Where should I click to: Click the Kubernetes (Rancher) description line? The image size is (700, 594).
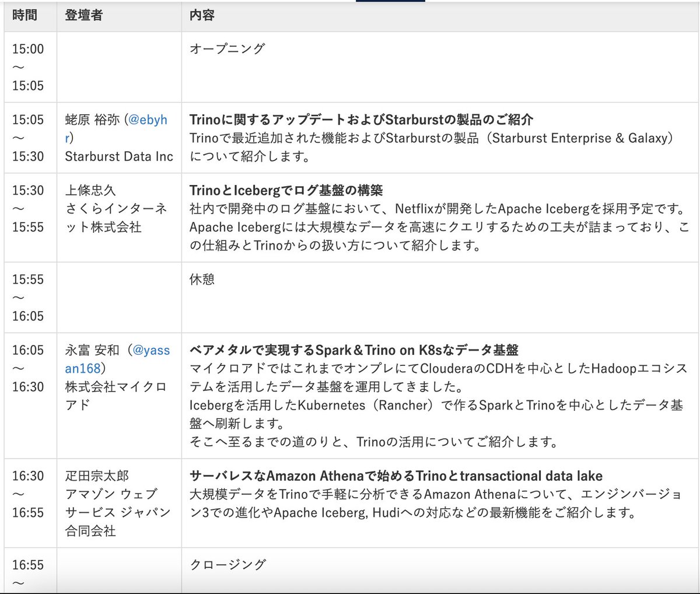click(x=436, y=414)
